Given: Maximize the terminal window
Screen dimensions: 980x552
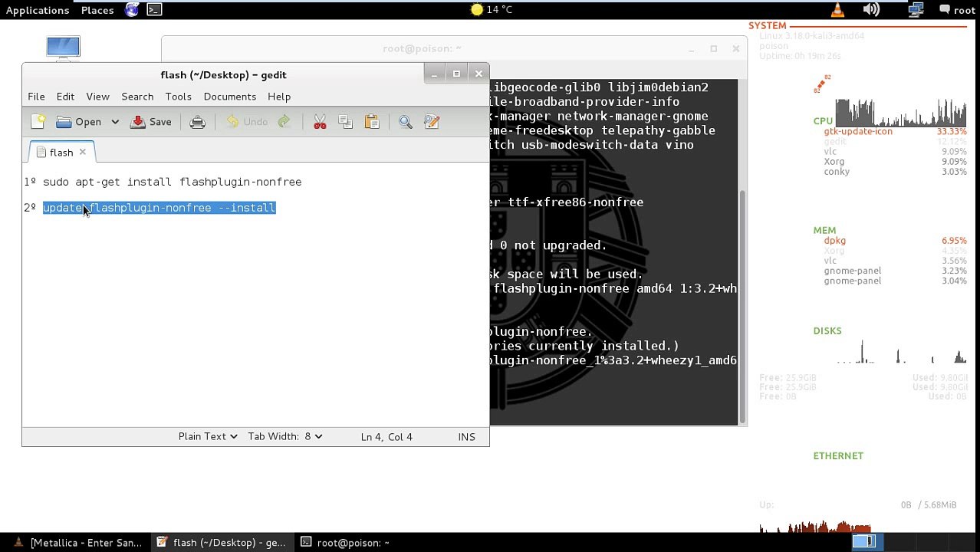Looking at the screenshot, I should coord(713,48).
